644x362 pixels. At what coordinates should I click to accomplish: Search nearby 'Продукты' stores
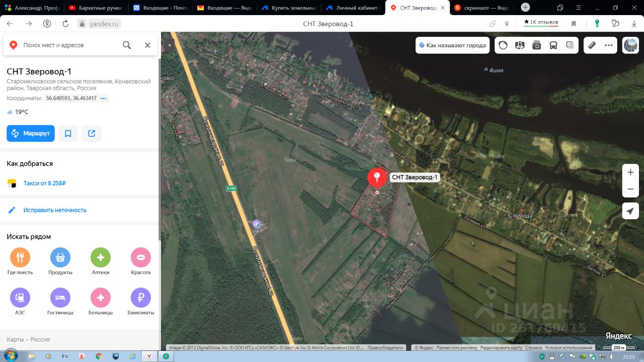click(60, 261)
